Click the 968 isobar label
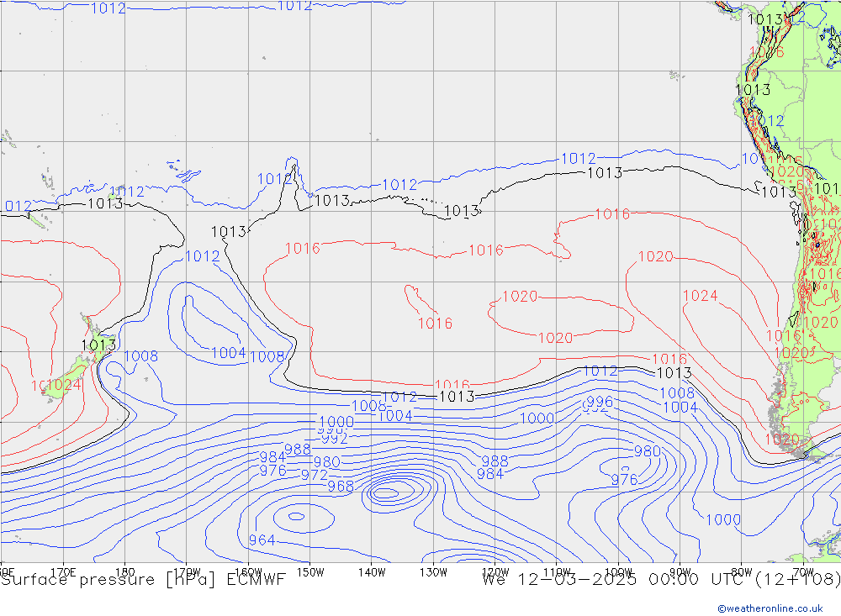841x616 pixels. point(341,486)
